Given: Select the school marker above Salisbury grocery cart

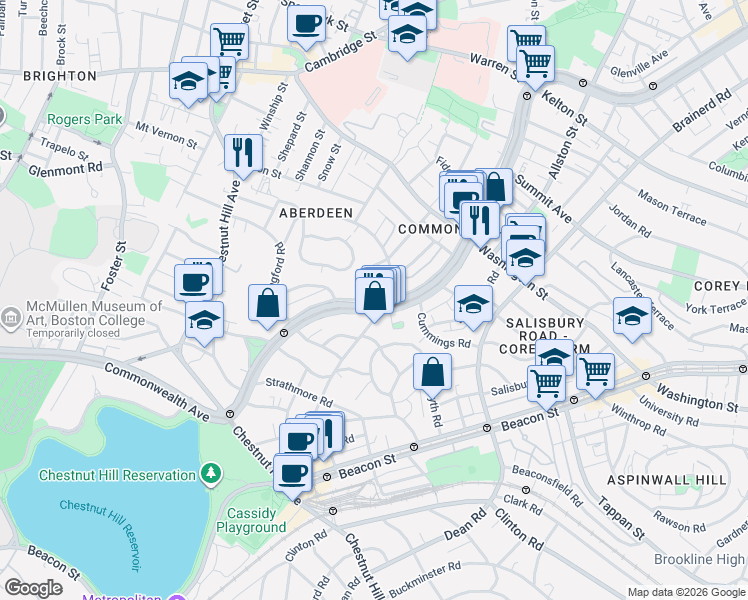Looking at the screenshot, I should 554,355.
